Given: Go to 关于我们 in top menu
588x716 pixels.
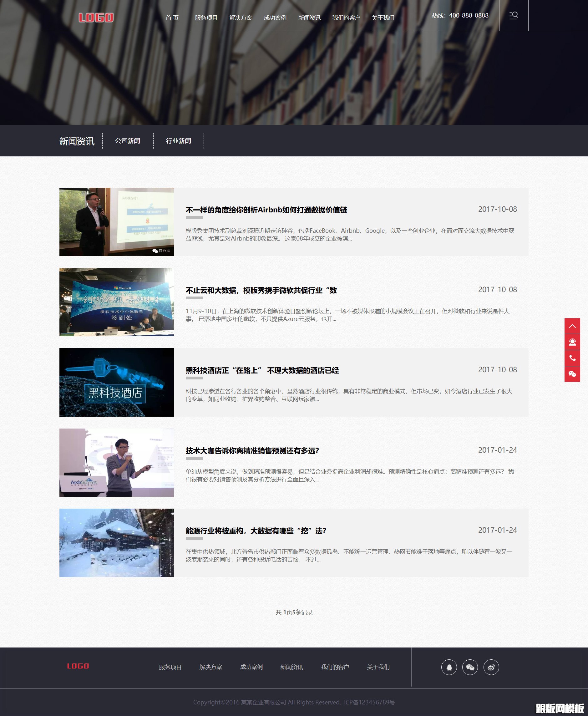Looking at the screenshot, I should [383, 18].
